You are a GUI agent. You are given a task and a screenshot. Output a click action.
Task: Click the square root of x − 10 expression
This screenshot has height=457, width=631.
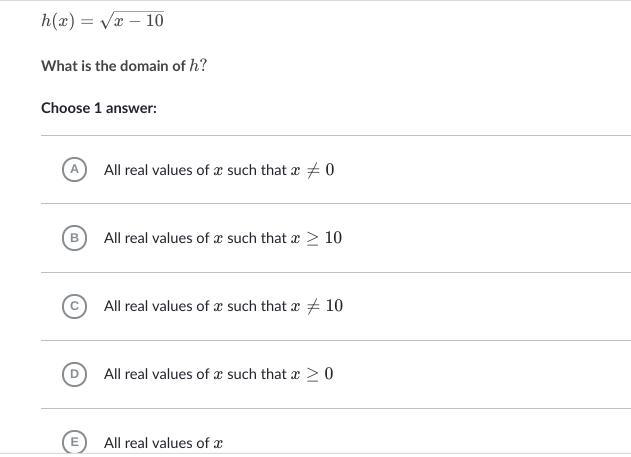(x=132, y=21)
